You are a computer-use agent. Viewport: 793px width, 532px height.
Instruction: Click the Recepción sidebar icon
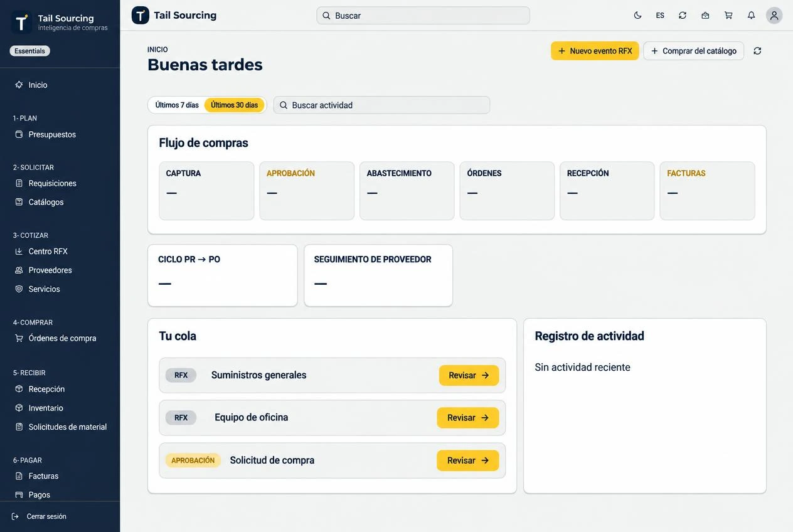pyautogui.click(x=19, y=389)
